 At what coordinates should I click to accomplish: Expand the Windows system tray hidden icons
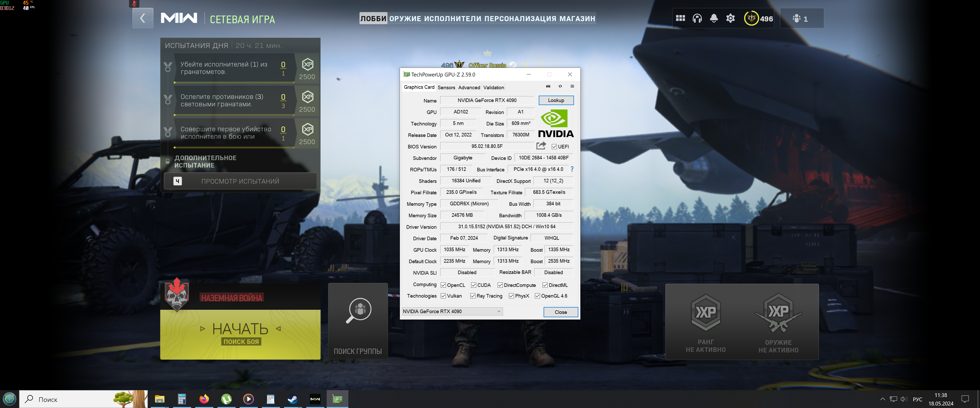coord(883,399)
